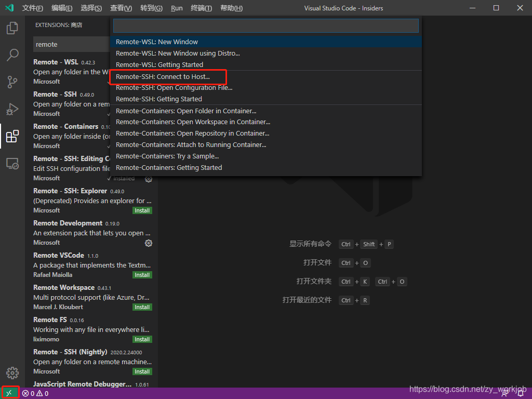Open the Remote - SSH (Nightly) extension title
This screenshot has height=399, width=532.
tap(70, 352)
